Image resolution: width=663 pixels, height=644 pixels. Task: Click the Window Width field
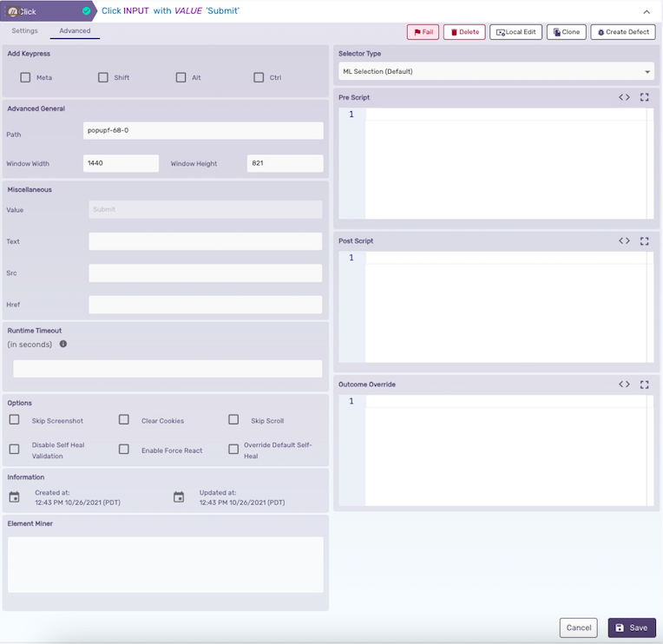coord(121,163)
